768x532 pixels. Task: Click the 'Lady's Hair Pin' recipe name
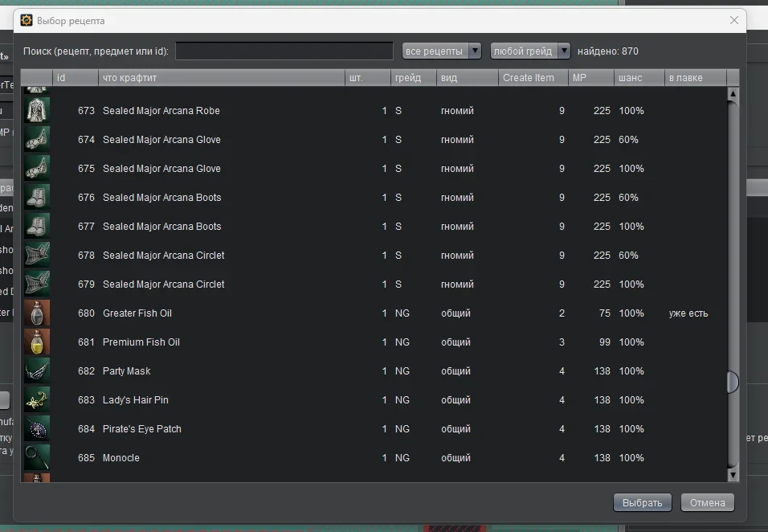[136, 399]
